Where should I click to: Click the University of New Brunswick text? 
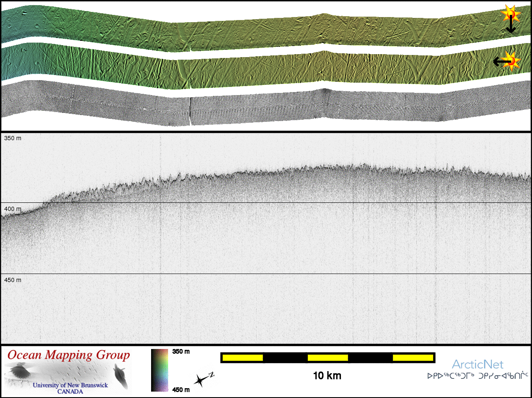click(x=70, y=385)
